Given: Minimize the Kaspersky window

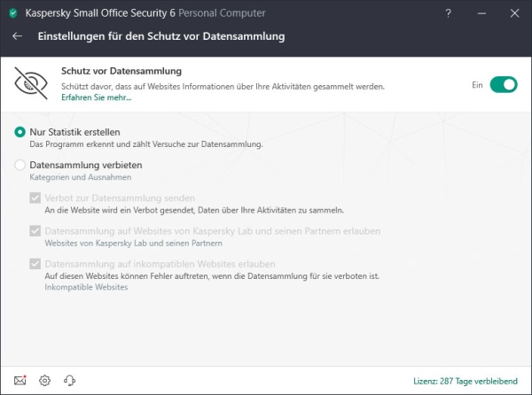Looking at the screenshot, I should [x=481, y=13].
